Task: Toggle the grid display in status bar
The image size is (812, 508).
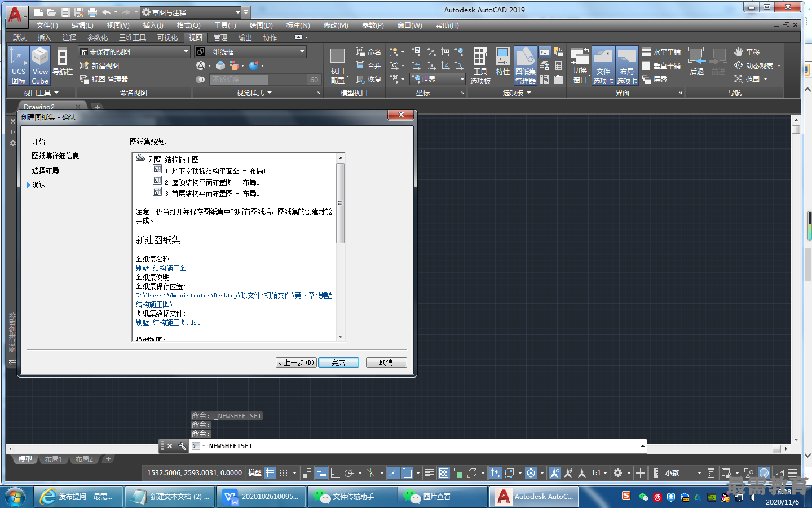Action: coord(270,472)
